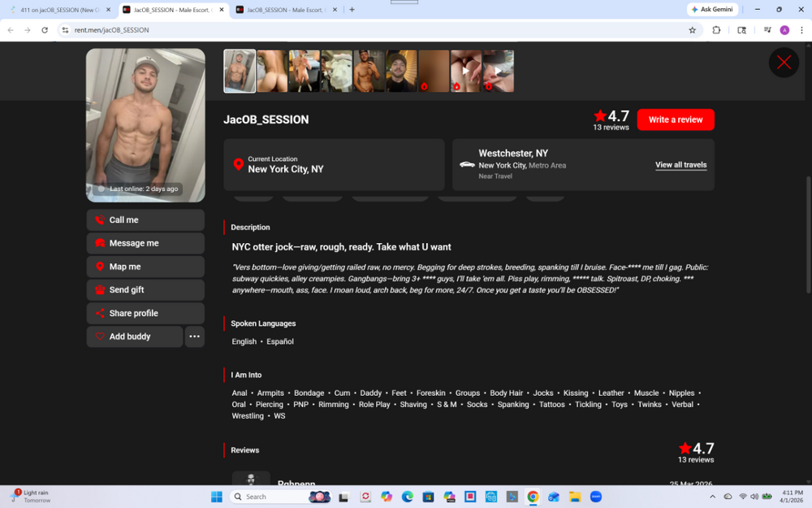Open File Explorer from the taskbar

coord(575,497)
